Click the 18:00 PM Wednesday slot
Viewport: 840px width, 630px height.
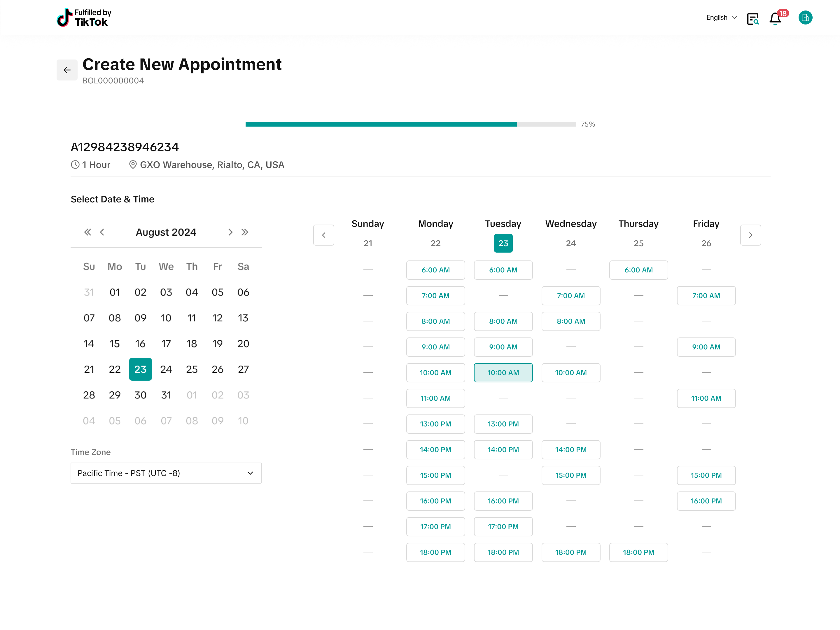click(571, 552)
